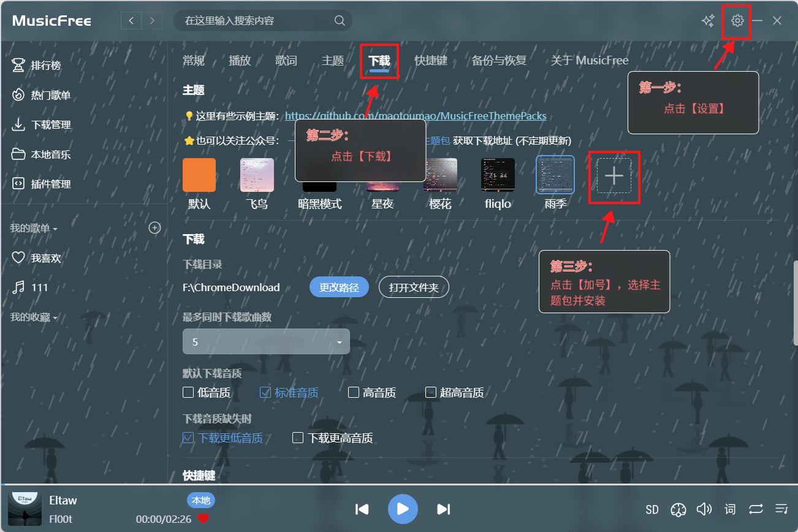
Task: Switch to 下载 settings tab
Action: (379, 60)
